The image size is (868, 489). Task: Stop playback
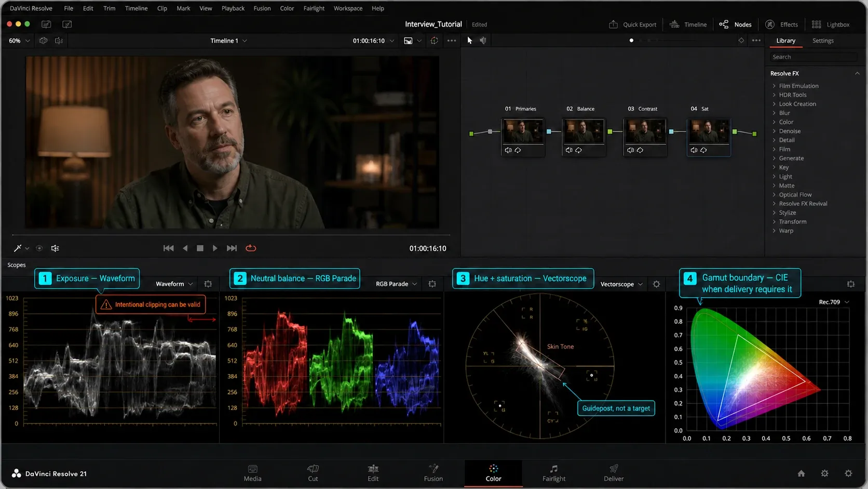point(200,248)
